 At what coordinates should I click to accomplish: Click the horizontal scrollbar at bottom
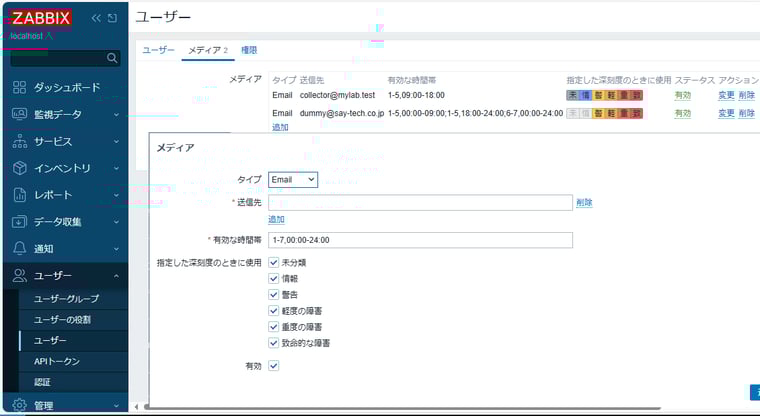402,408
